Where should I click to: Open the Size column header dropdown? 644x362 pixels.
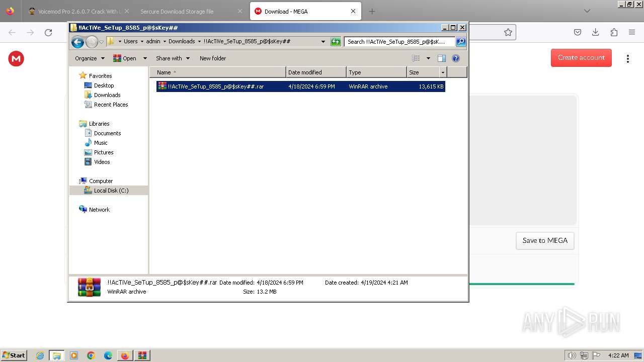pyautogui.click(x=443, y=72)
